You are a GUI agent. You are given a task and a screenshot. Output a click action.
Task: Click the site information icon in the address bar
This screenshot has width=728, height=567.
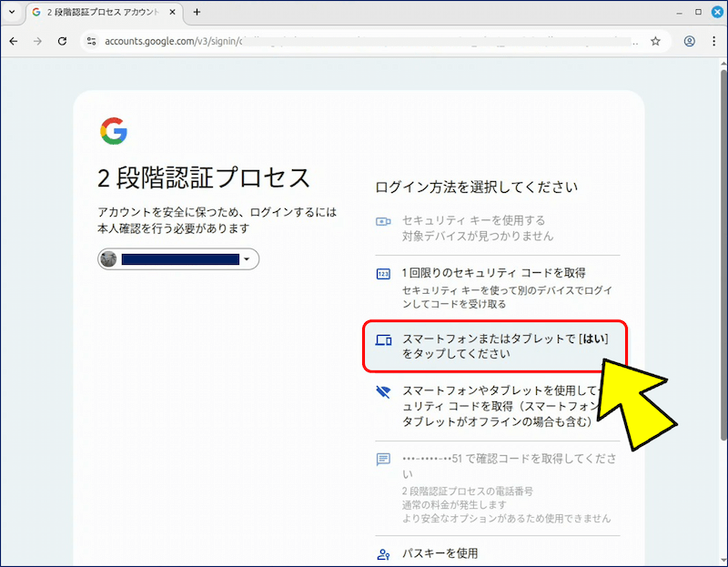point(90,42)
